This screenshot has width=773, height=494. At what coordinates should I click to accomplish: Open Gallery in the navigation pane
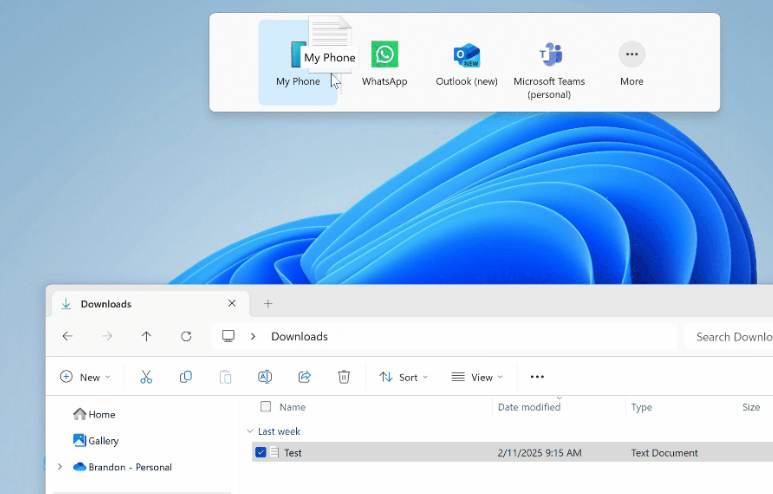tap(96, 440)
